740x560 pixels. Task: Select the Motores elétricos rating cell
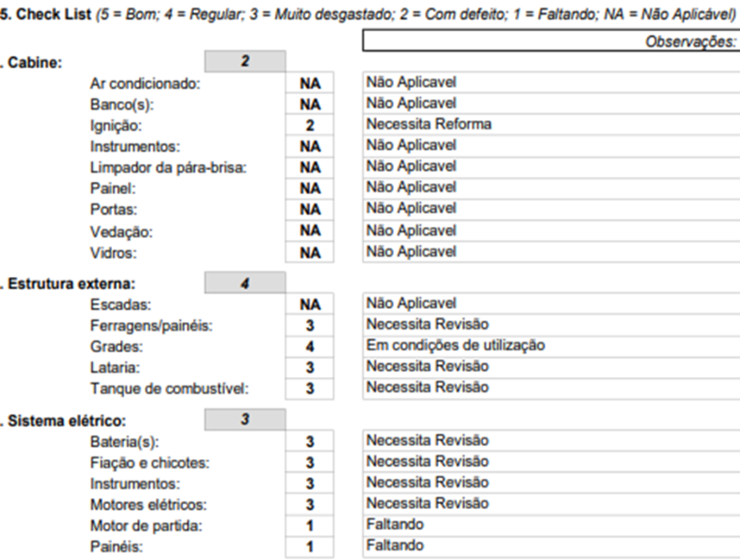[310, 505]
